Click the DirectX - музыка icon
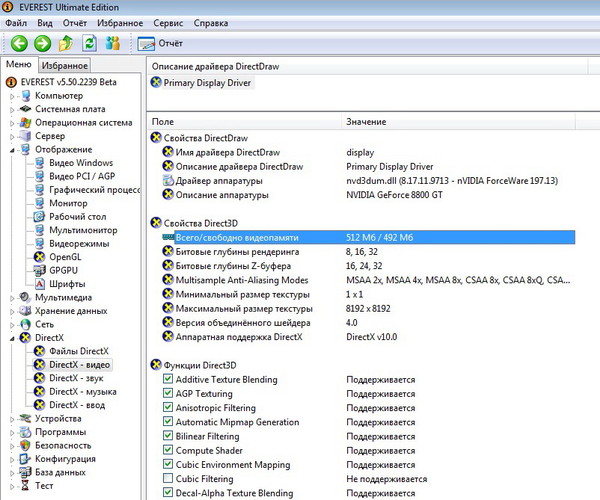Image resolution: width=600 pixels, height=500 pixels. (x=39, y=391)
